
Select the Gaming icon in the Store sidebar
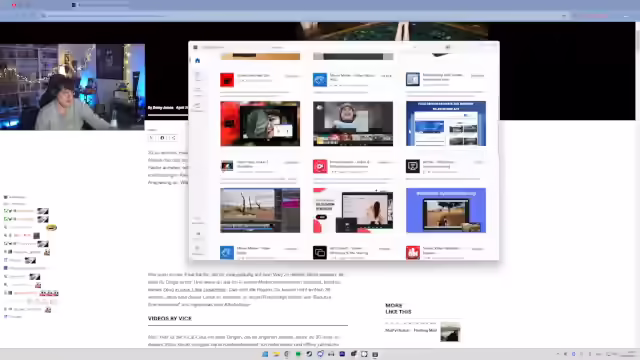[x=198, y=90]
